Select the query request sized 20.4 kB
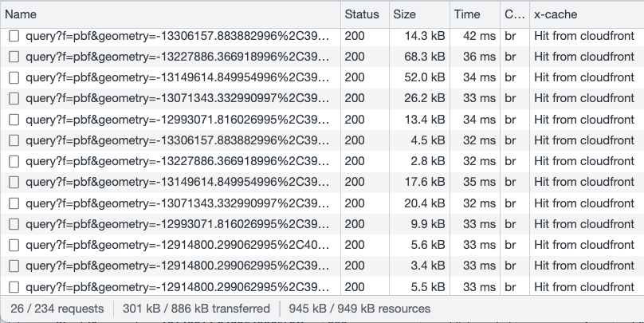 click(176, 203)
